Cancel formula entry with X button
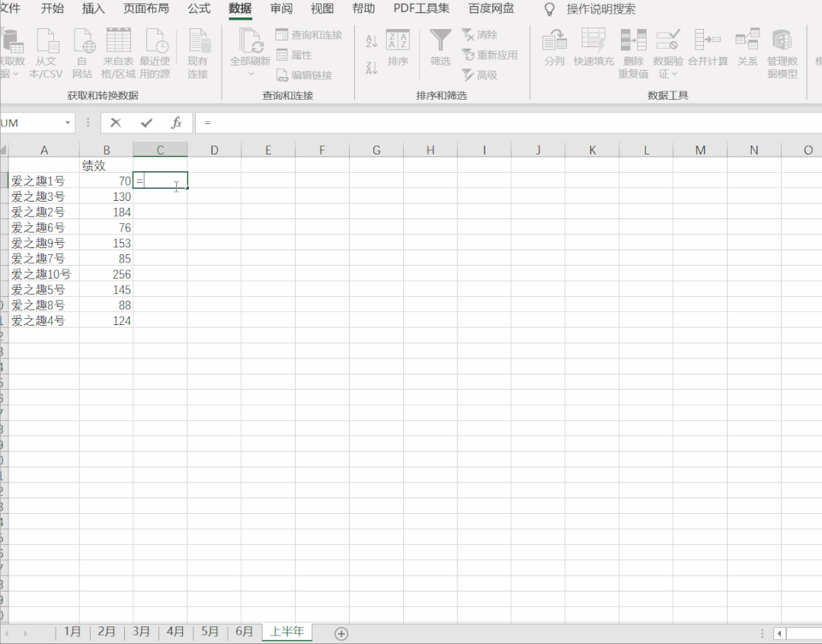 (116, 123)
